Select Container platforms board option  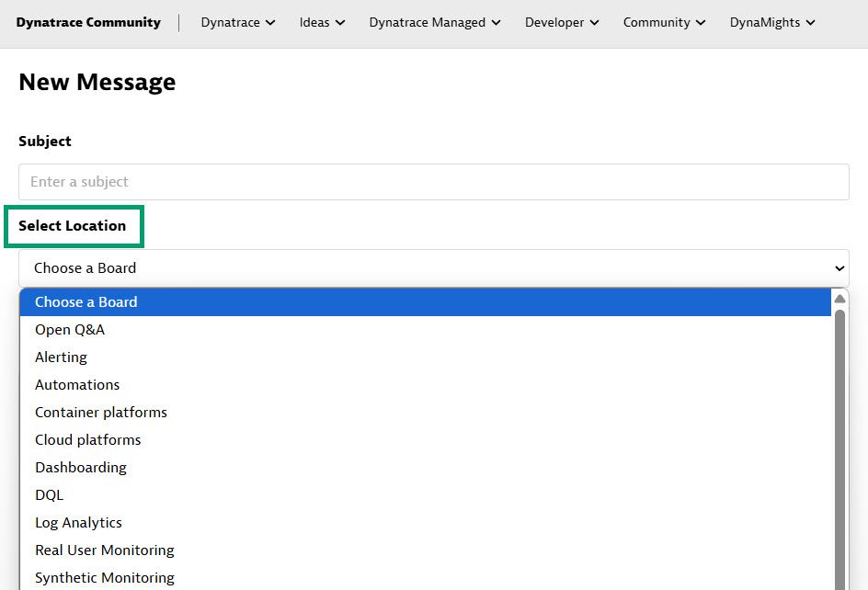[101, 413]
